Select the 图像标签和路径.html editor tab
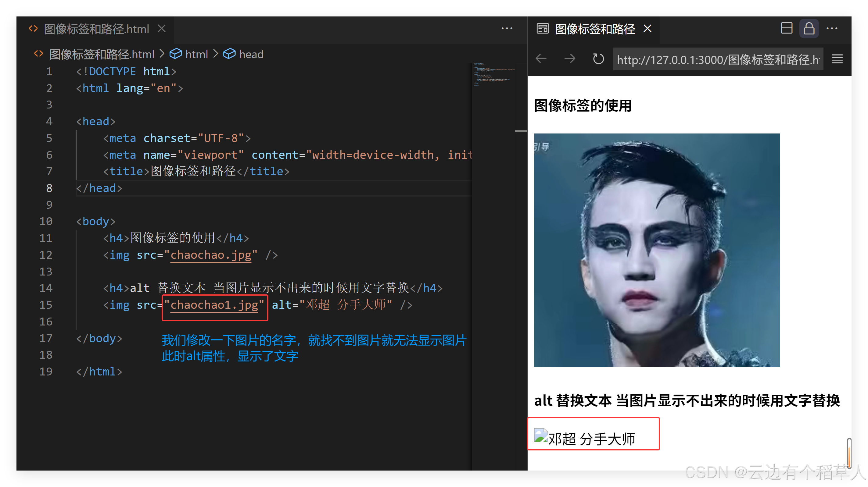Image resolution: width=868 pixels, height=487 pixels. point(95,29)
